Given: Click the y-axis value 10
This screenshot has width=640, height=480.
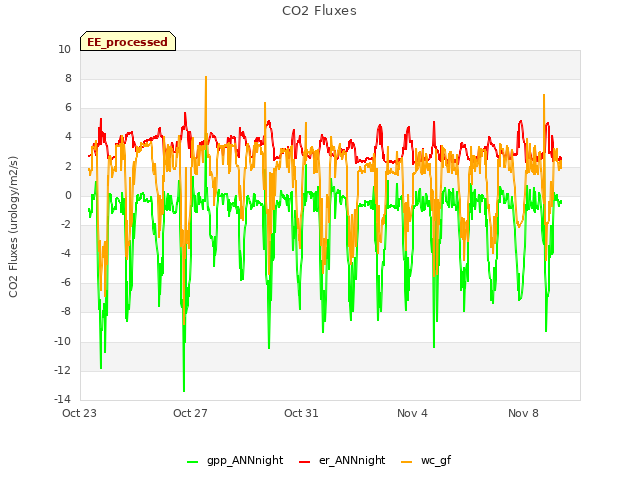Looking at the screenshot, I should pyautogui.click(x=64, y=49).
